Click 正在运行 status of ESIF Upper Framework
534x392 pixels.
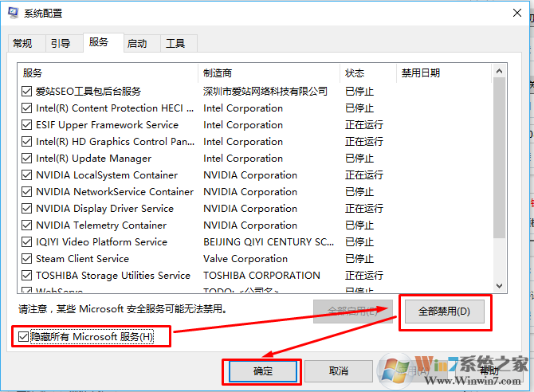[364, 124]
